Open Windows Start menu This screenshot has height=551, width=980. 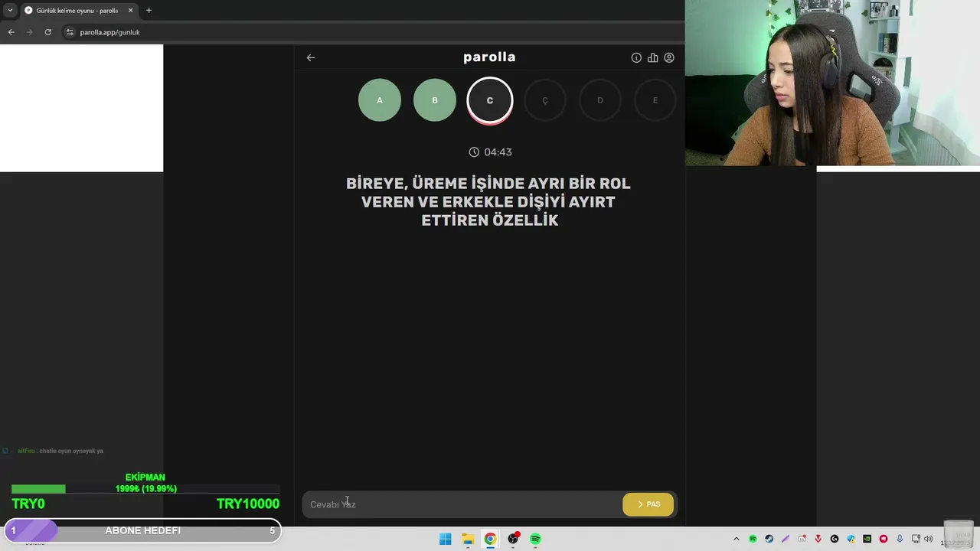point(445,540)
